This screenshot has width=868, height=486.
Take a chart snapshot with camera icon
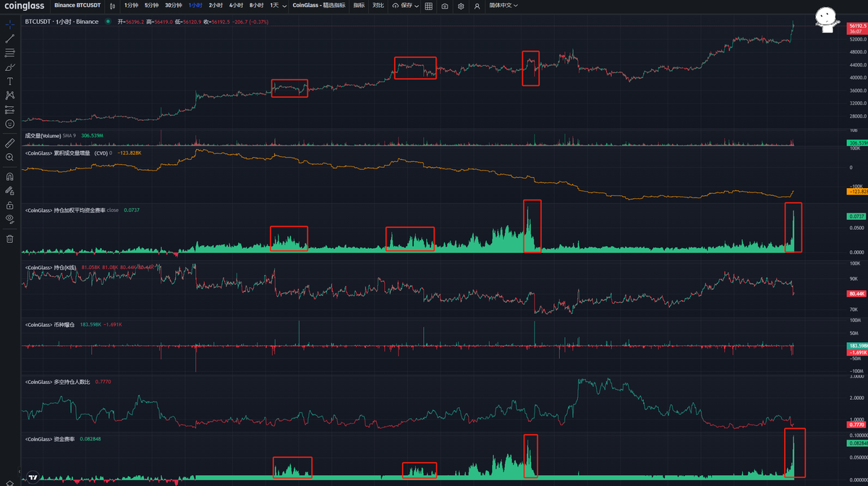444,6
